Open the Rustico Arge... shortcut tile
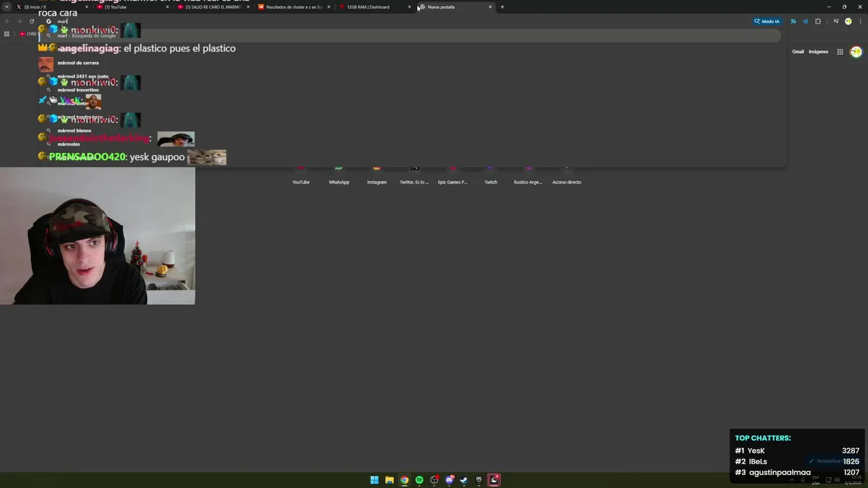The width and height of the screenshot is (868, 488). tap(528, 174)
